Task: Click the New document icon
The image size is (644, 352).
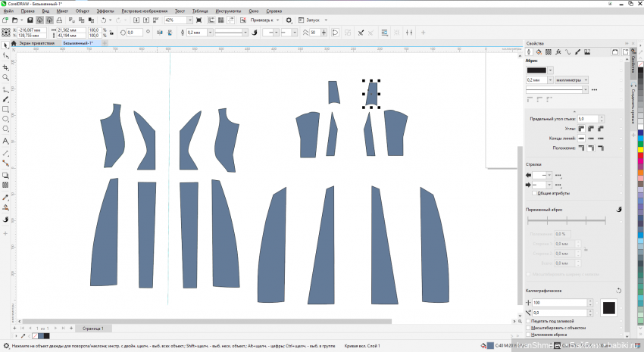Action: pos(5,20)
